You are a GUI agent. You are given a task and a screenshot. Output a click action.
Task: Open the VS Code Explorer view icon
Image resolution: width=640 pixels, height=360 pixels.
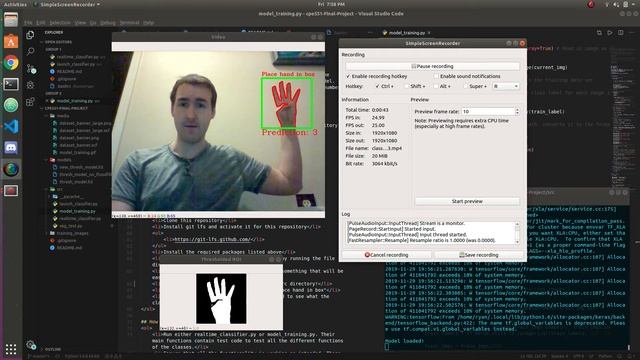[x=30, y=35]
